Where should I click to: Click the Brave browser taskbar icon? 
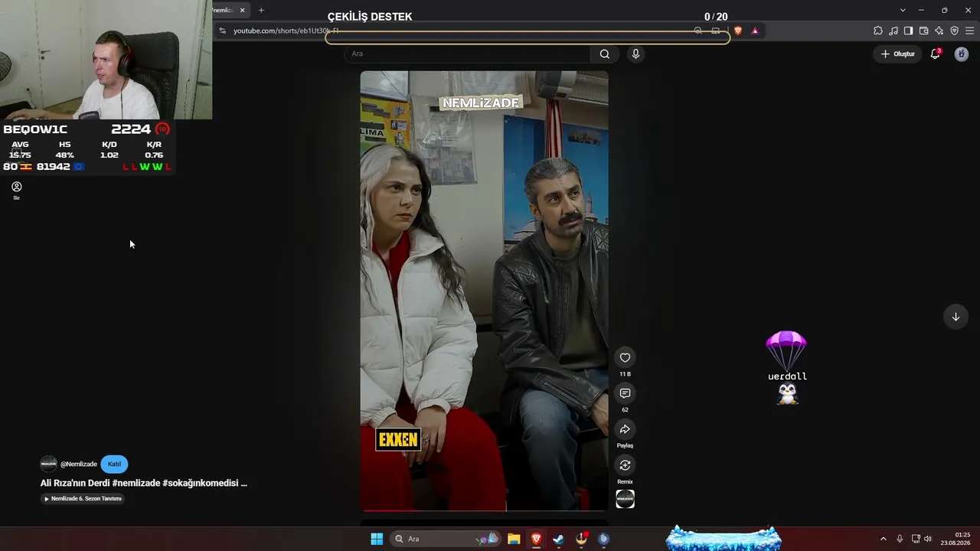pyautogui.click(x=536, y=539)
